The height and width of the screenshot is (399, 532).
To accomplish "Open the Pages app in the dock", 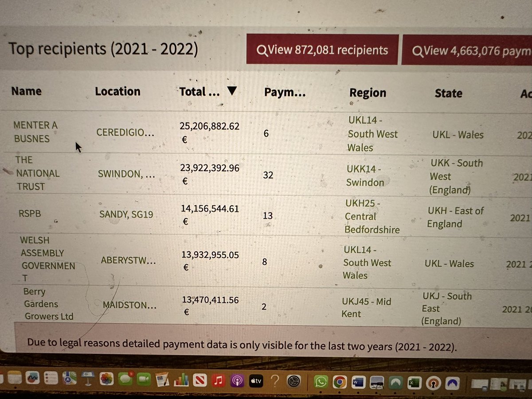I will coord(162,380).
